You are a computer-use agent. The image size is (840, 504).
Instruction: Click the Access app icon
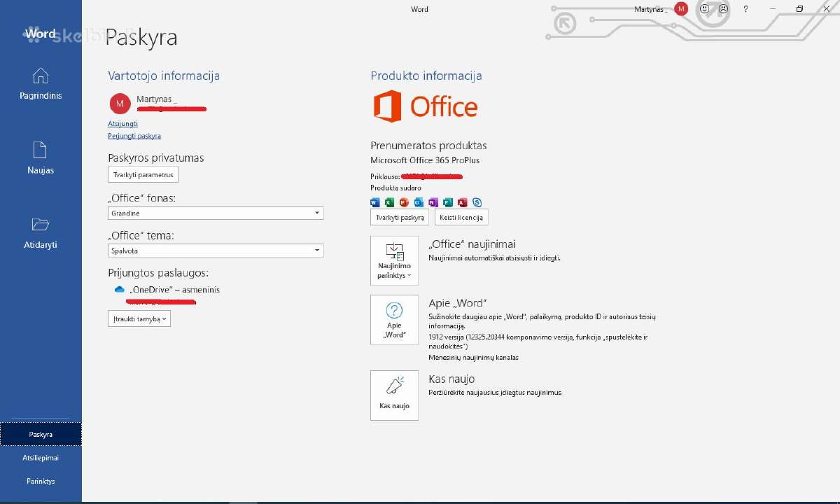click(462, 202)
